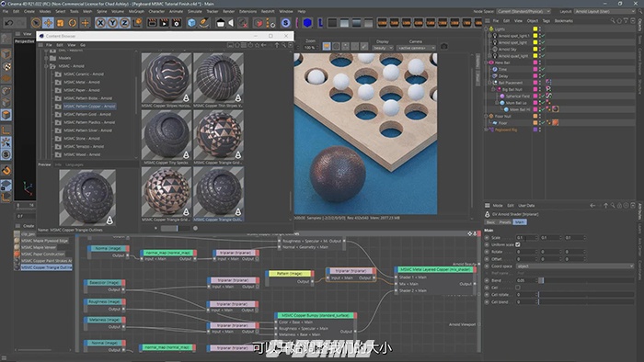Click the camera snapshot icon in render view

tap(444, 46)
